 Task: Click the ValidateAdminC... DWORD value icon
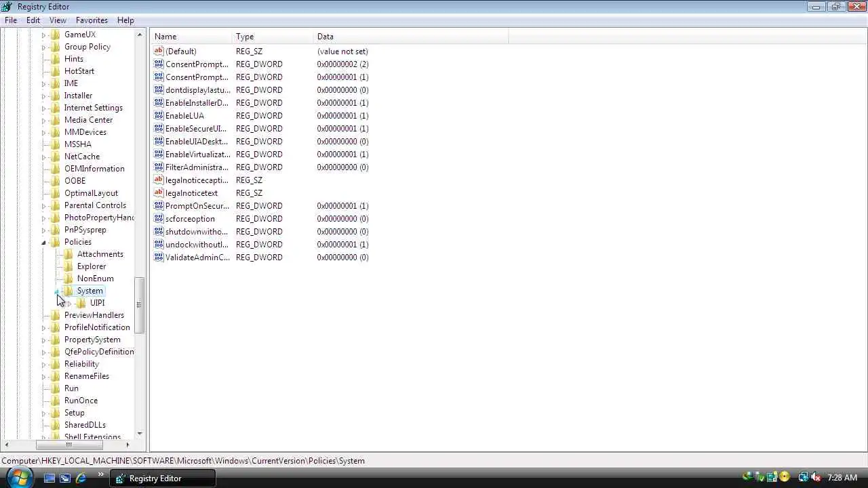[159, 258]
